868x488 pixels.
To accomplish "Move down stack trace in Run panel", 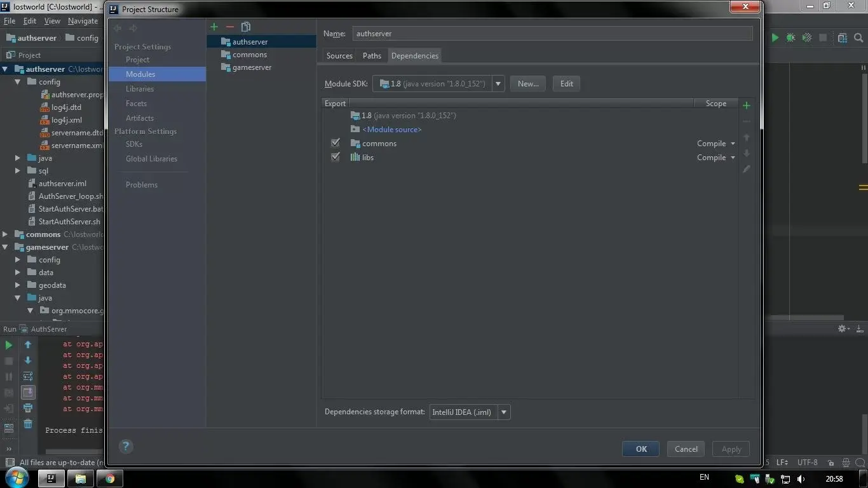I will (x=28, y=360).
